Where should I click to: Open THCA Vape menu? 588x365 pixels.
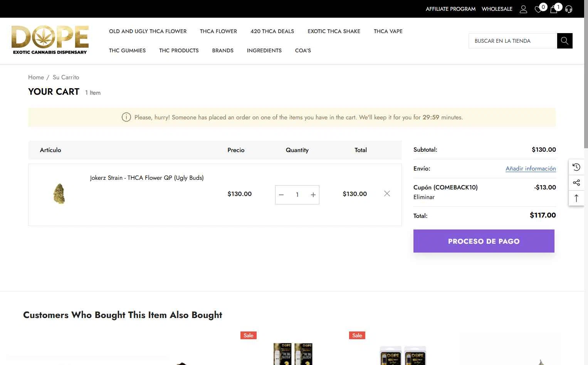[x=388, y=31]
